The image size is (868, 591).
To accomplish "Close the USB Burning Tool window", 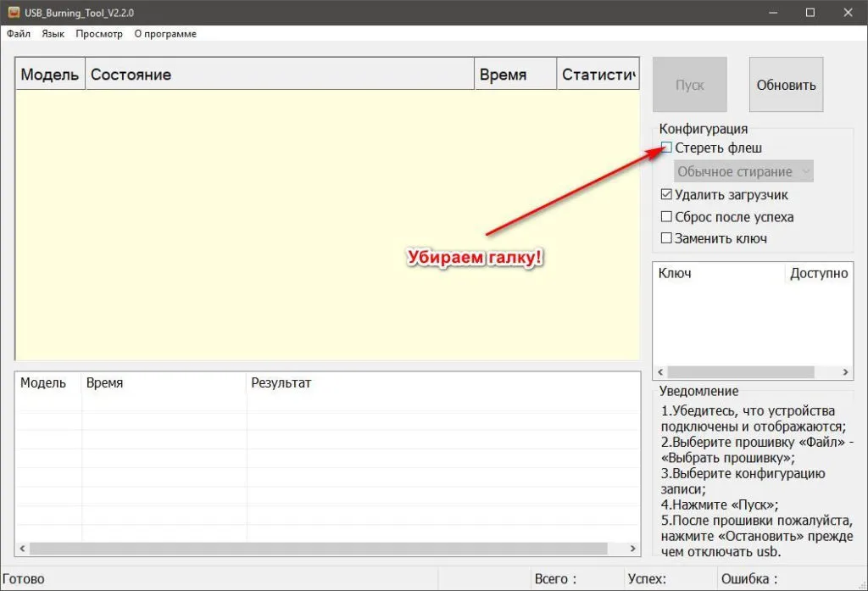I will [x=848, y=12].
